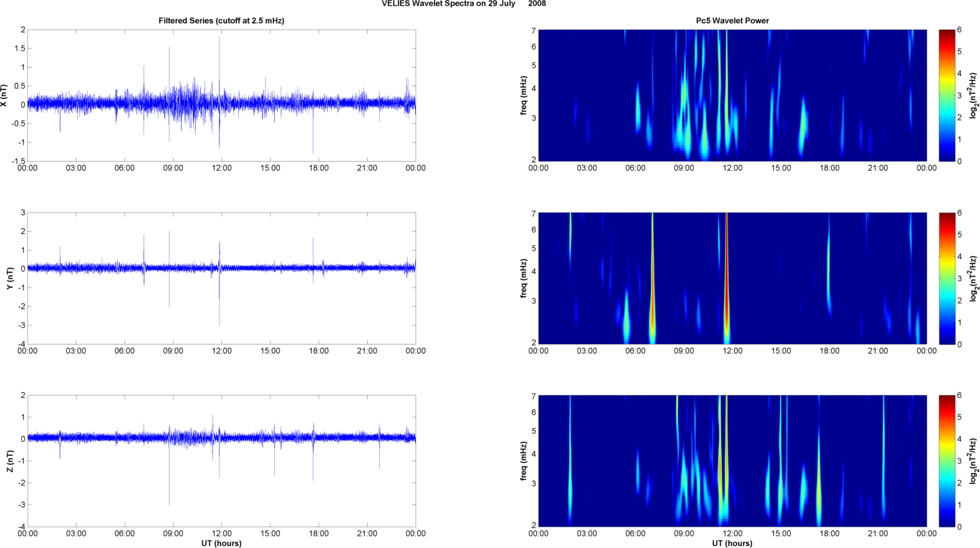Click the log2(nT²/Hz) label of the bottom color bar
This screenshot has height=548, width=980.
975,461
